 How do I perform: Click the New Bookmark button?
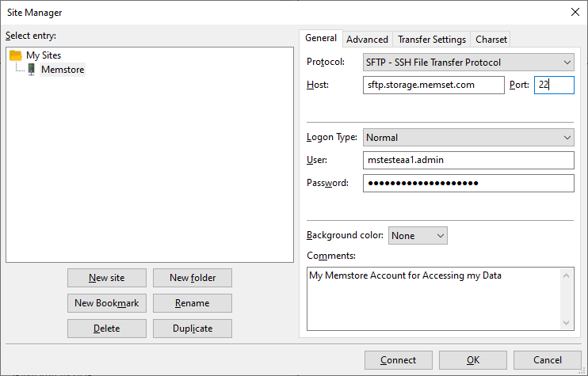(107, 303)
